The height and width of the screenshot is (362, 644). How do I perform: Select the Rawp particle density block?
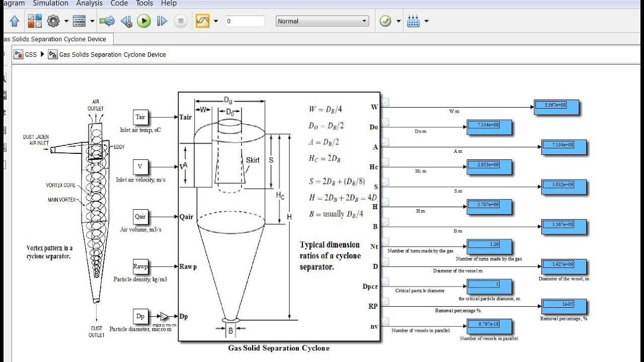[x=140, y=266]
